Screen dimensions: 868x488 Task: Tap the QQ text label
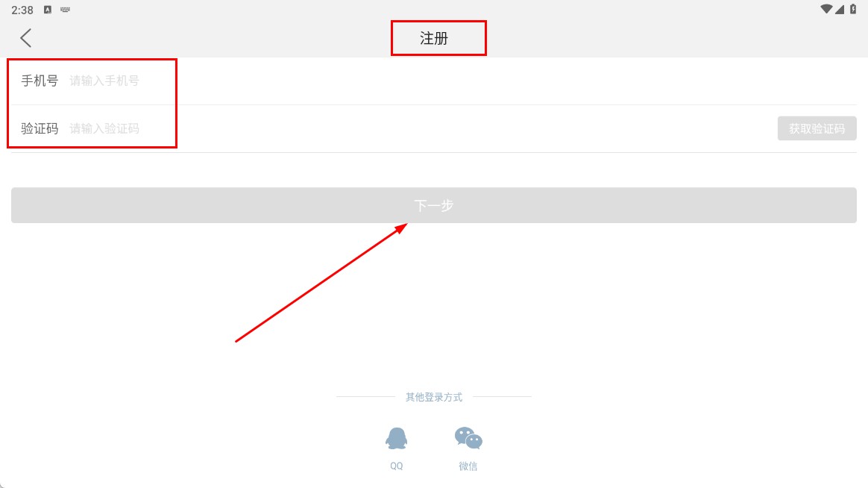(397, 466)
